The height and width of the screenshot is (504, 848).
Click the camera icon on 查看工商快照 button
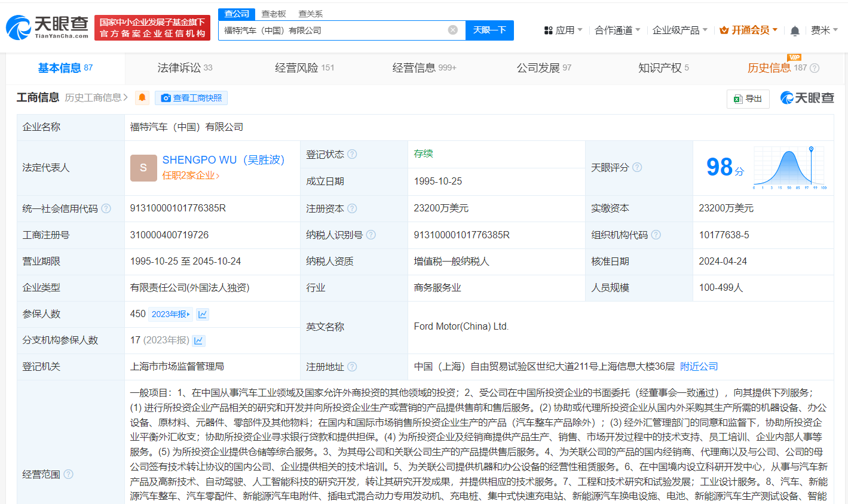point(166,97)
